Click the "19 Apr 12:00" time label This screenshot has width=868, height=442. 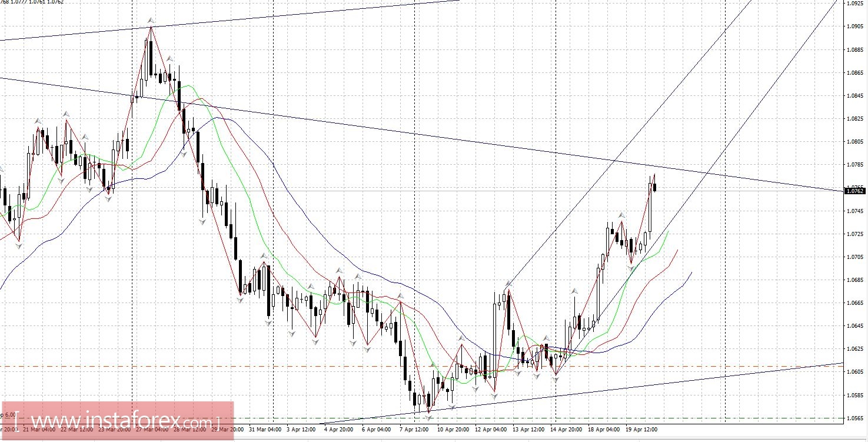pos(643,430)
